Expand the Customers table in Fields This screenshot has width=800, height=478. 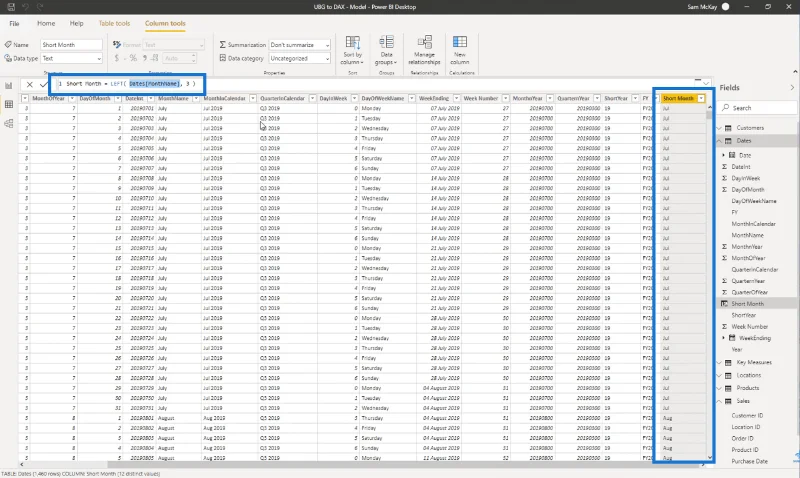719,128
